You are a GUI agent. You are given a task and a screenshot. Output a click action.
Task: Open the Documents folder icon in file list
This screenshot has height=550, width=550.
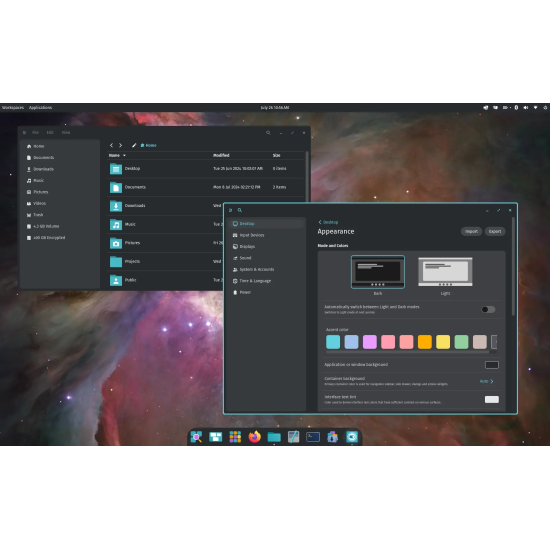(116, 187)
